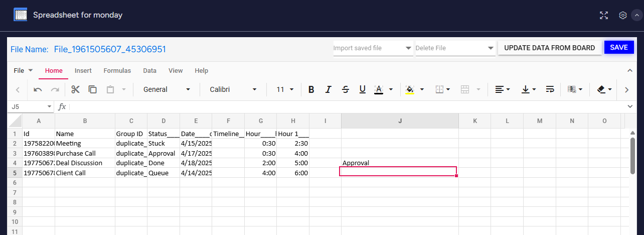Click the undo arrow icon

click(38, 89)
